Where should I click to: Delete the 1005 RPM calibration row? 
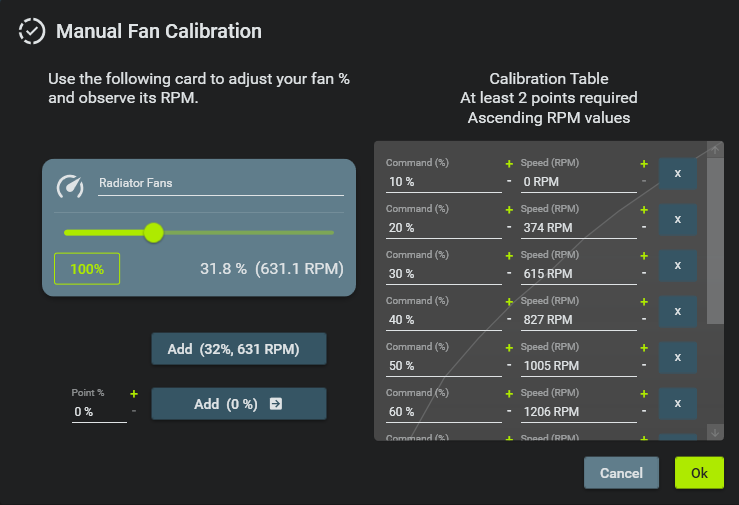point(678,357)
